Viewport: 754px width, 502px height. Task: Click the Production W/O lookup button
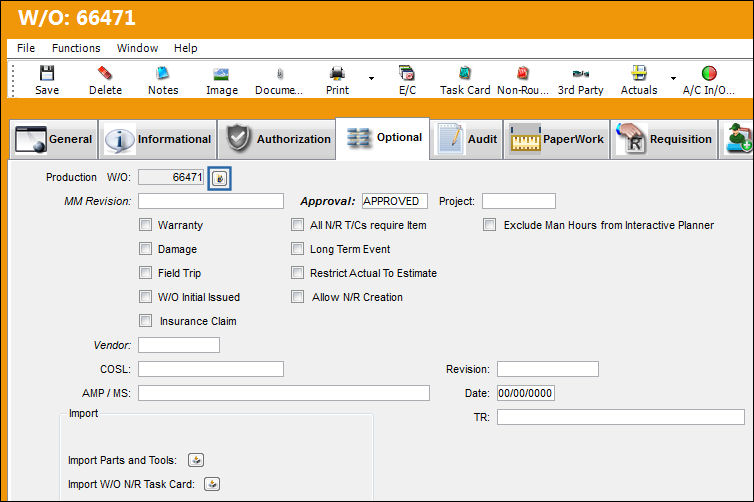pos(219,178)
